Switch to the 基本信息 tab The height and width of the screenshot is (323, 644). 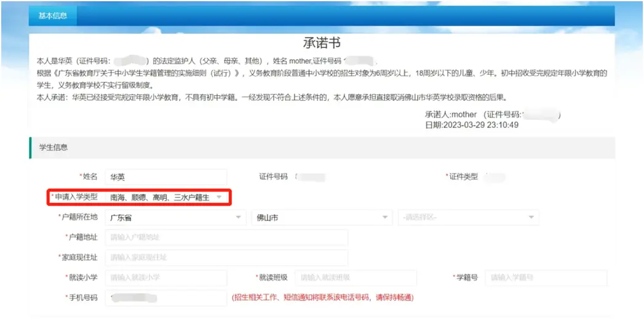click(x=53, y=16)
